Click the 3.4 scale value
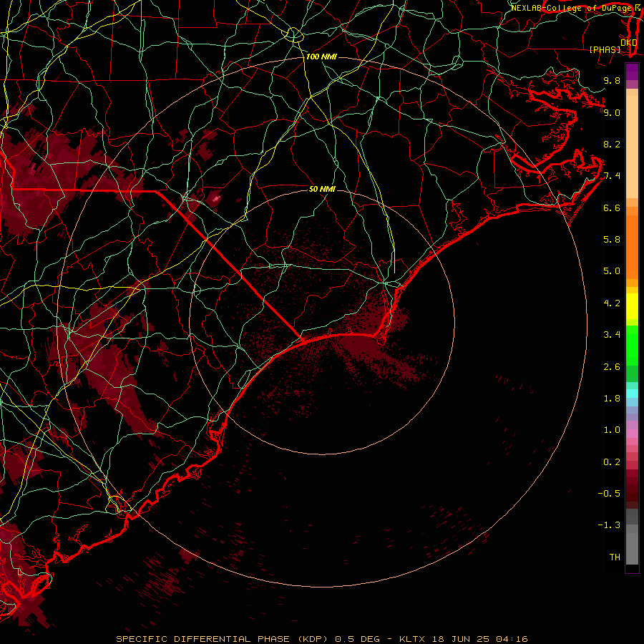Screen dimensions: 644x644 (612, 335)
